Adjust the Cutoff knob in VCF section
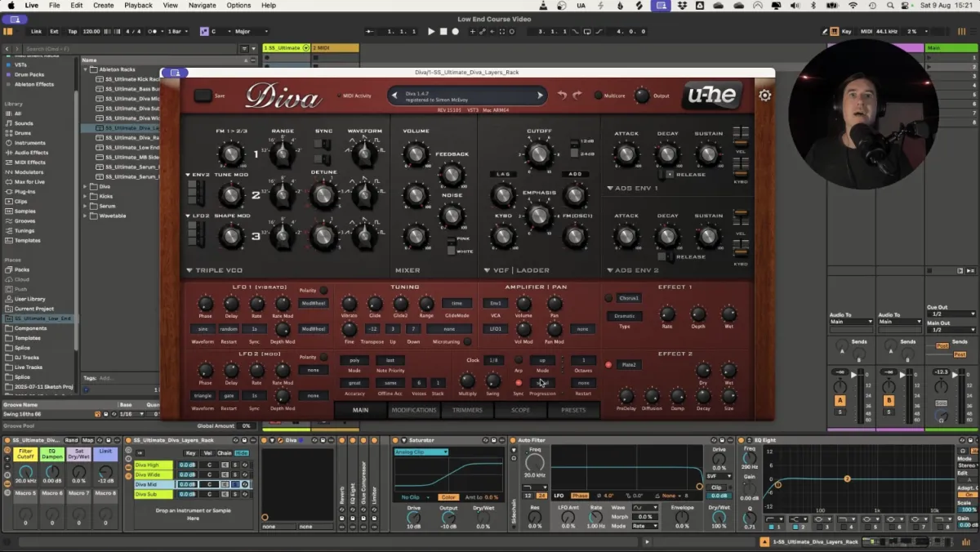The height and width of the screenshot is (552, 980). click(538, 154)
